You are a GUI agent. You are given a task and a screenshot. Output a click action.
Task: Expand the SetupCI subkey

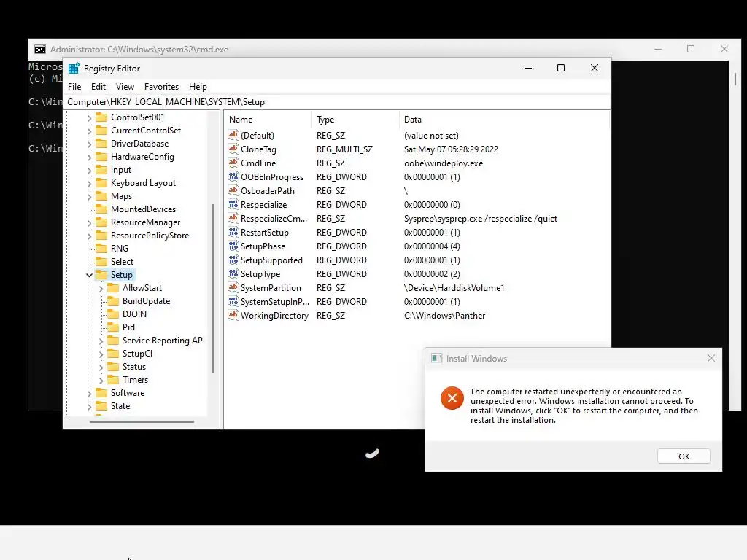coord(101,354)
